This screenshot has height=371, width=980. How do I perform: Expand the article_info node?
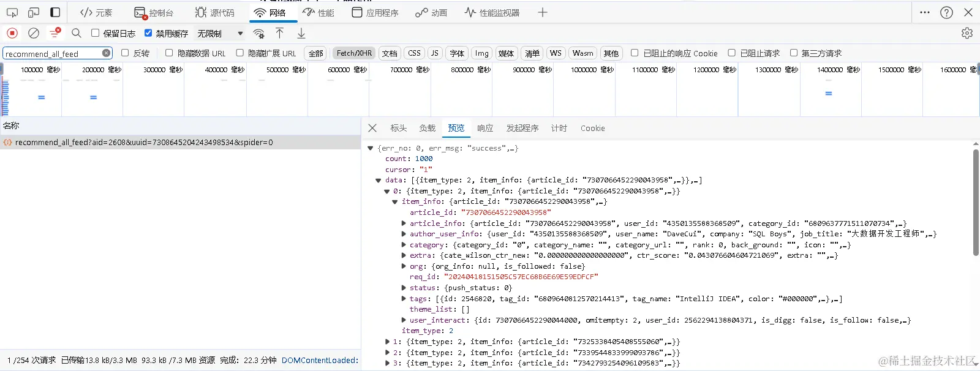[404, 223]
